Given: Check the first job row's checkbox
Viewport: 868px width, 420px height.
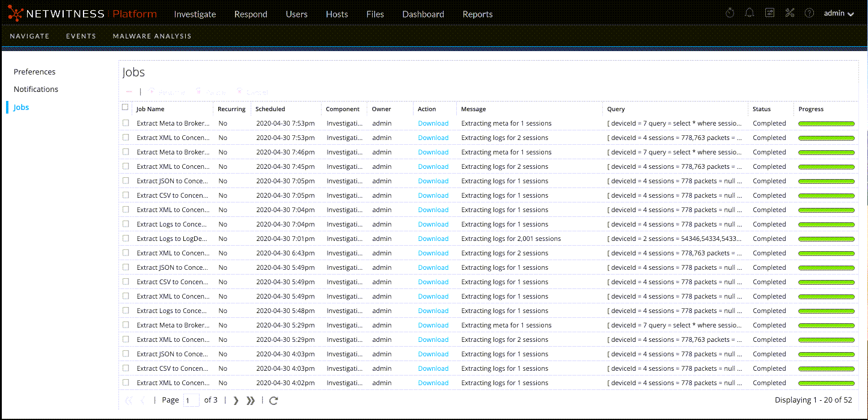Looking at the screenshot, I should pyautogui.click(x=126, y=123).
